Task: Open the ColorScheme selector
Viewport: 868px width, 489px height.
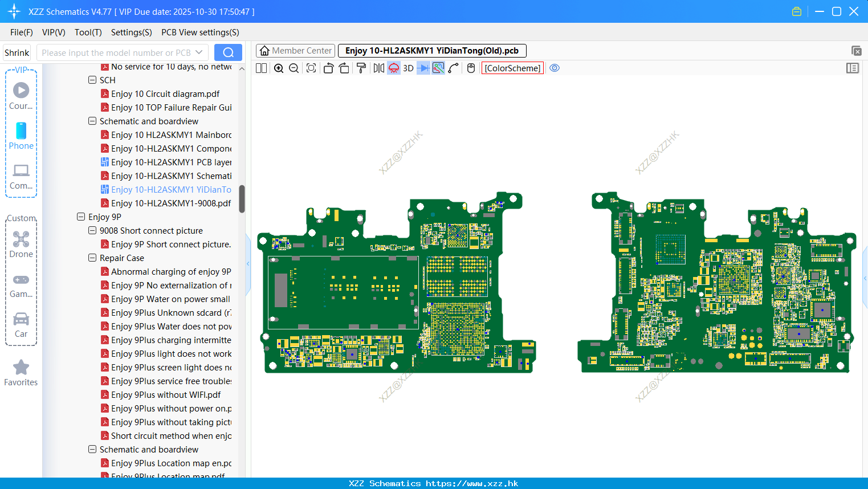Action: click(512, 68)
